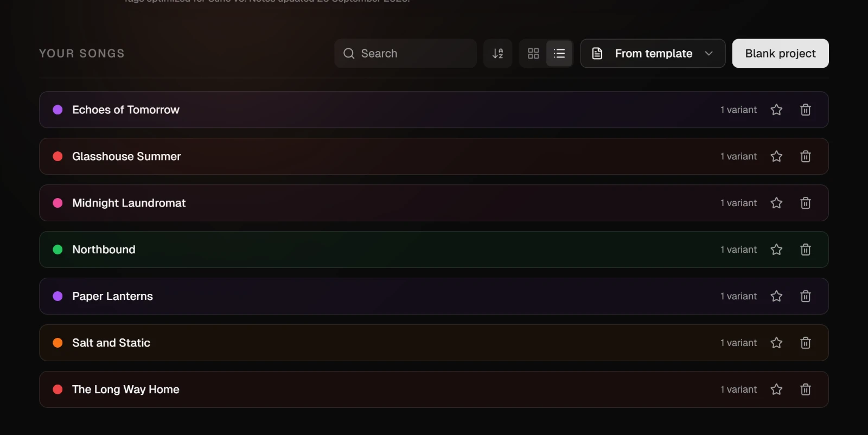Delete Salt and Static via trash

coord(806,343)
